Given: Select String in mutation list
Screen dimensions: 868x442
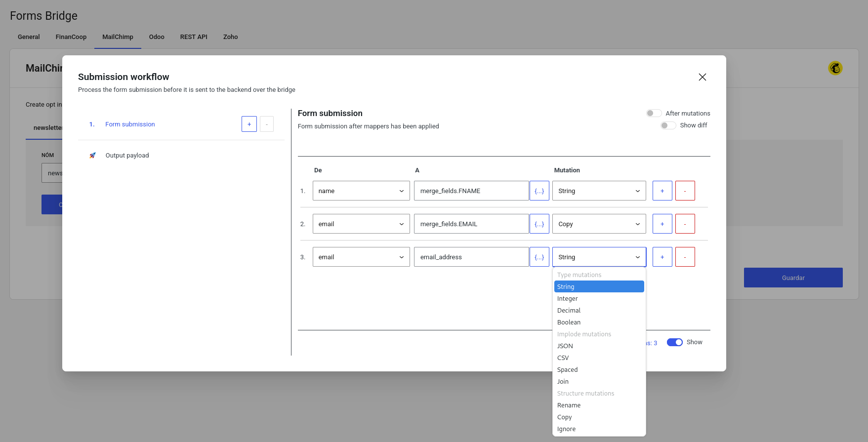Looking at the screenshot, I should 599,286.
